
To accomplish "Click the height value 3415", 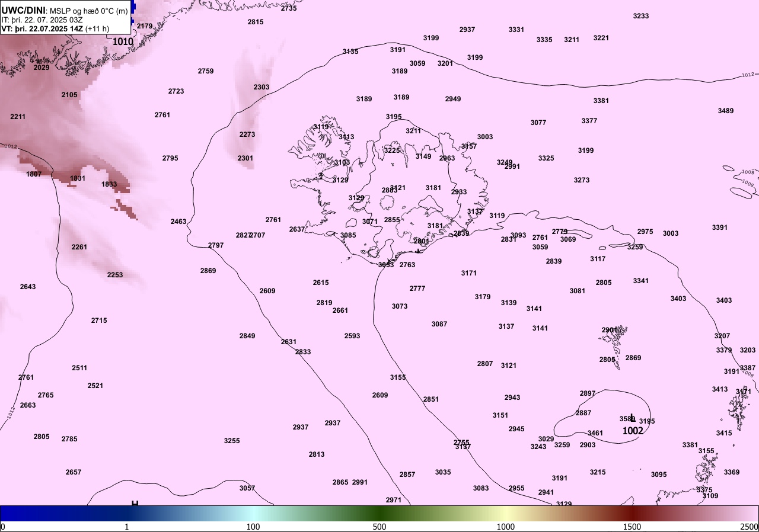I will click(724, 433).
